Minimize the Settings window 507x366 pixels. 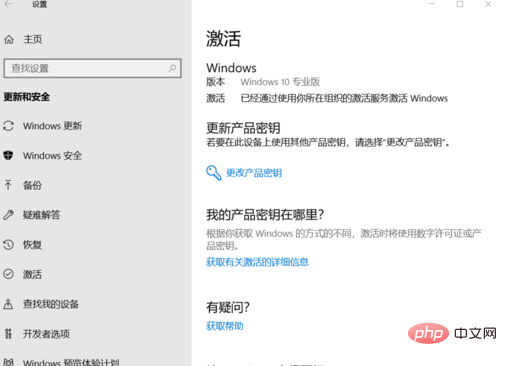point(432,4)
